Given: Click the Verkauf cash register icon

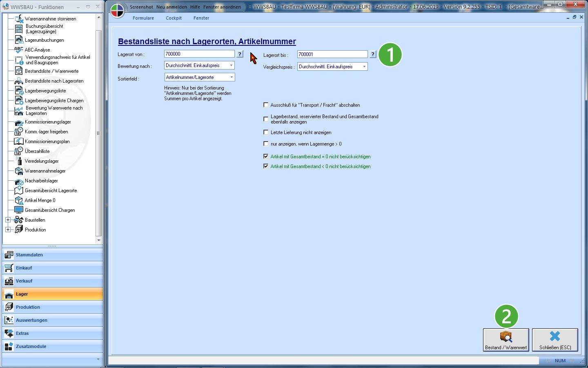Looking at the screenshot, I should 9,281.
